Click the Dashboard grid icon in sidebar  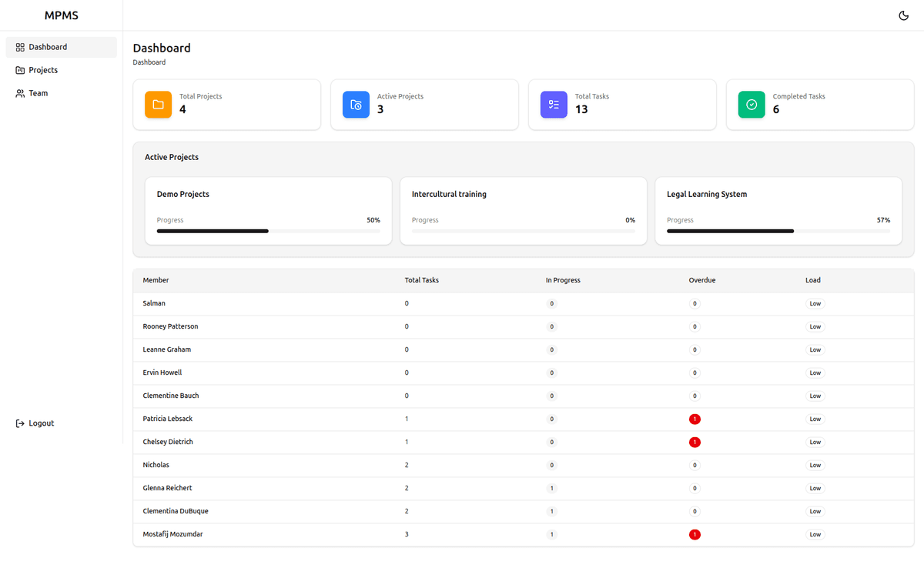tap(20, 47)
